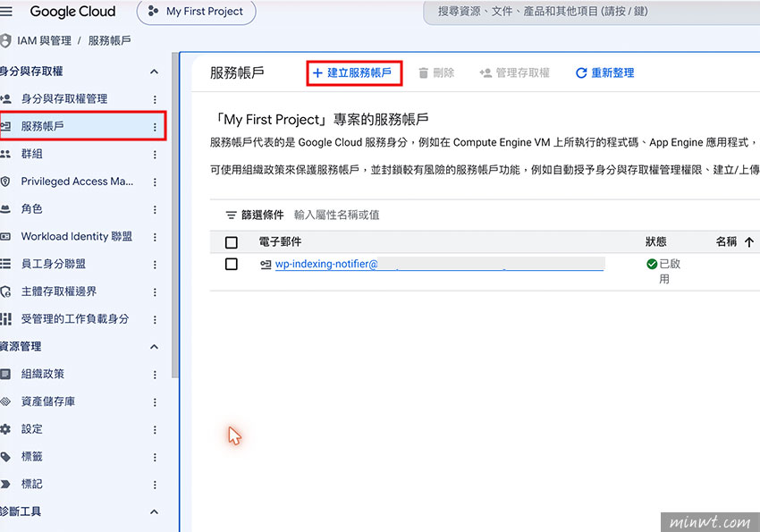Open 設定 in the sidebar
This screenshot has width=760, height=532.
click(x=31, y=429)
